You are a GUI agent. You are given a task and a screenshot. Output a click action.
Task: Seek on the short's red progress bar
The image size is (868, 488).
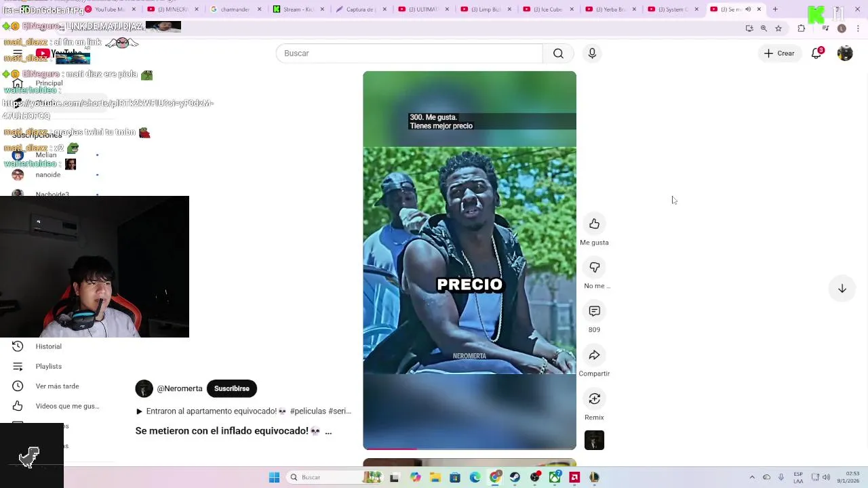point(469,448)
